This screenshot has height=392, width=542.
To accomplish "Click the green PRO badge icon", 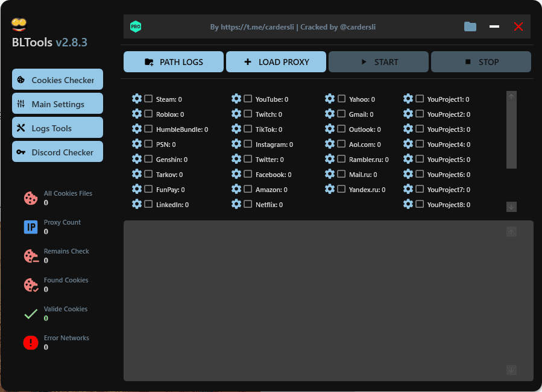I will [x=136, y=26].
